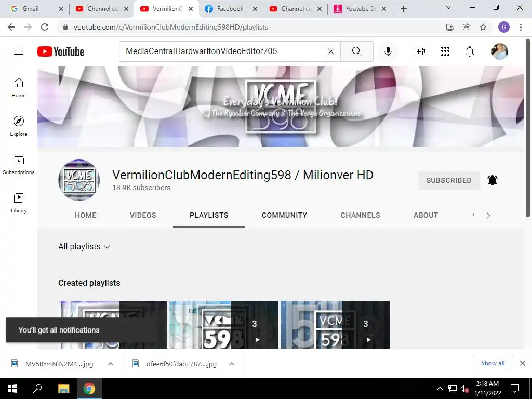Open the YouTube apps grid icon
This screenshot has height=399, width=532.
pos(445,51)
